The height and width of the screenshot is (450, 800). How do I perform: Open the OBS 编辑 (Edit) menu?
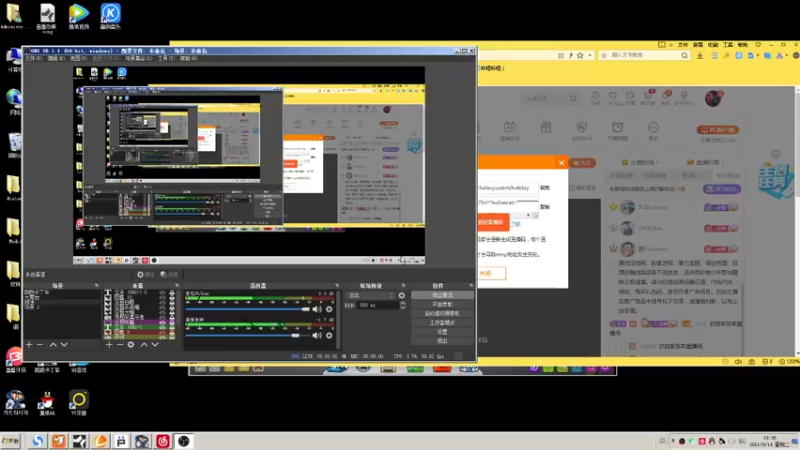[x=56, y=59]
